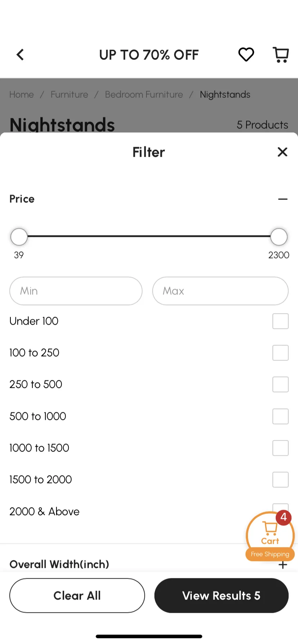Check the 250 to 500 checkbox

280,385
